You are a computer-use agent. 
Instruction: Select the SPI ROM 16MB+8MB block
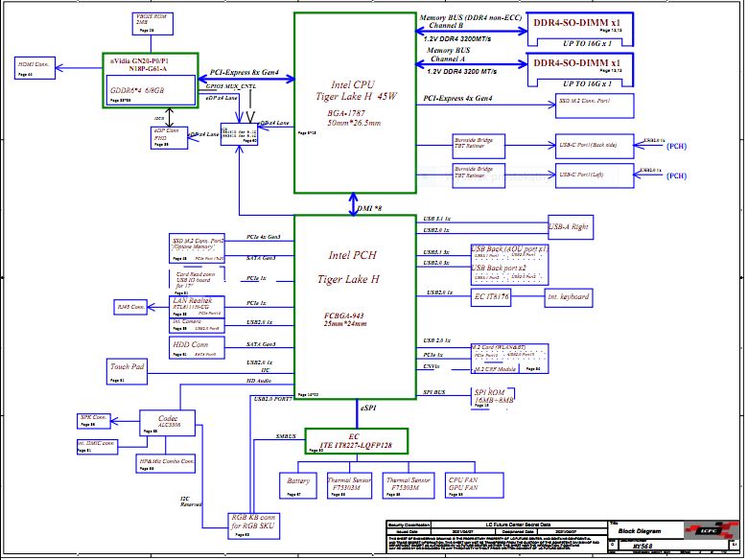click(x=493, y=397)
